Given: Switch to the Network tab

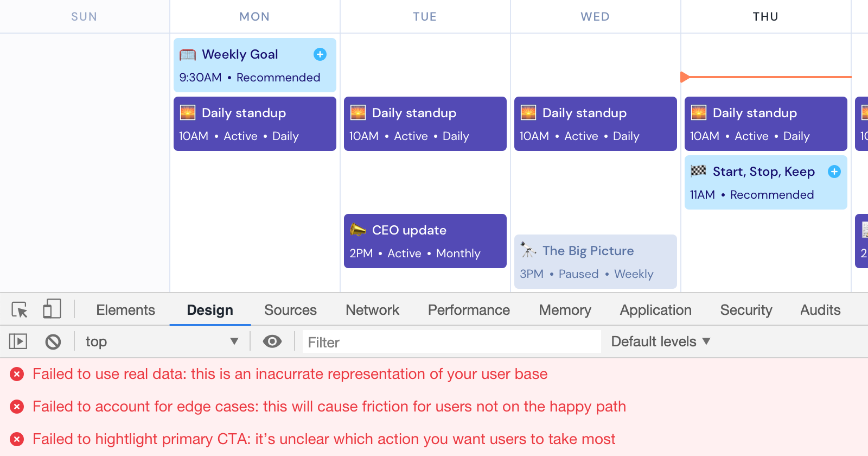Looking at the screenshot, I should click(372, 310).
